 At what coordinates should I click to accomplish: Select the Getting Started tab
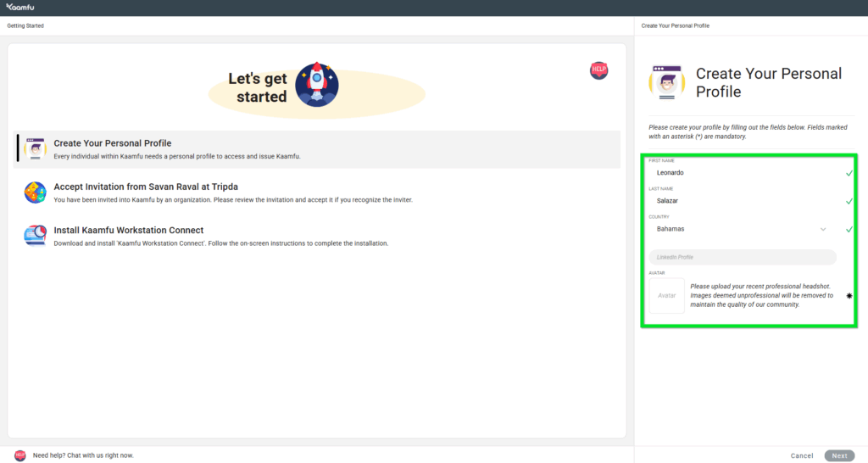tap(25, 26)
